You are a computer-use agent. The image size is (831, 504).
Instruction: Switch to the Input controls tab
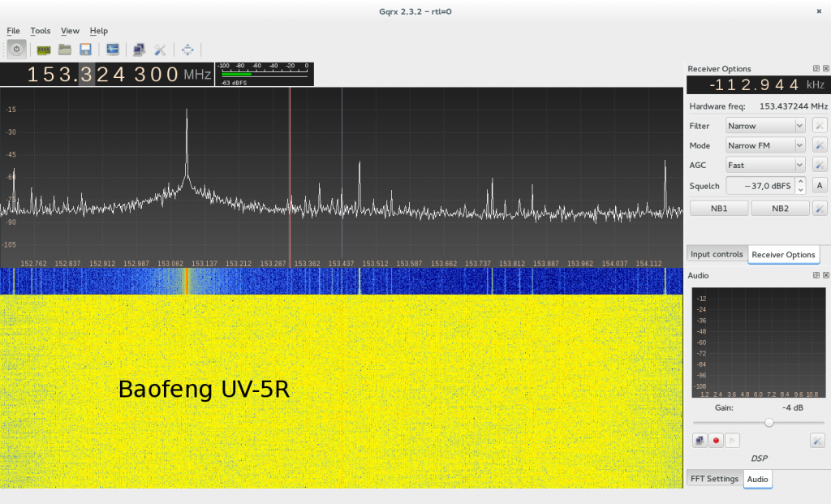point(717,254)
